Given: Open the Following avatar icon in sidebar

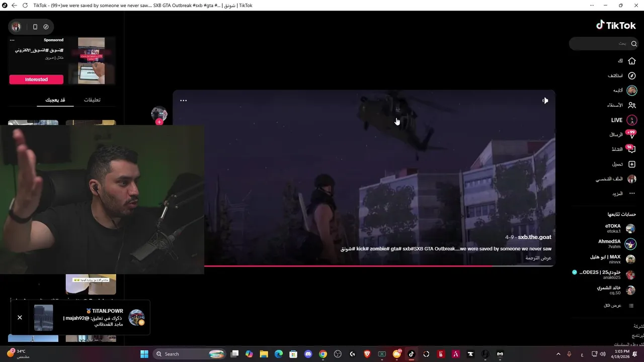Looking at the screenshot, I should click(x=632, y=90).
